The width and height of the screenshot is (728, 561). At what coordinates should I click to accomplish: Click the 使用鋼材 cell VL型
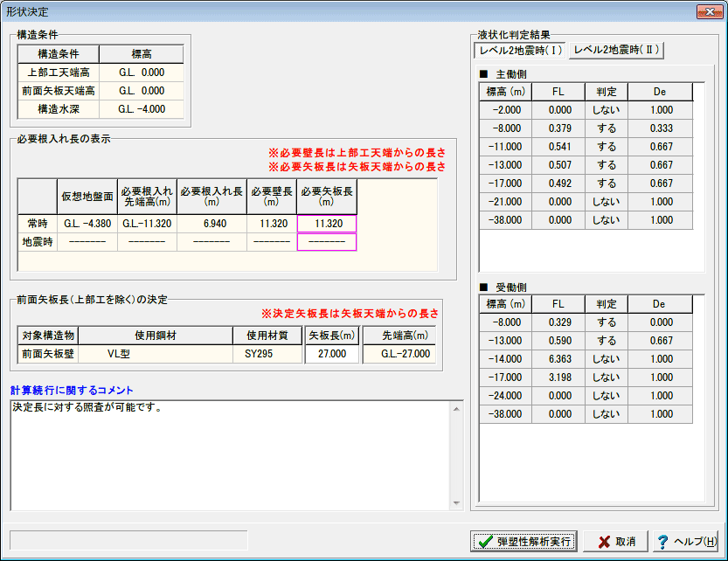tap(156, 354)
